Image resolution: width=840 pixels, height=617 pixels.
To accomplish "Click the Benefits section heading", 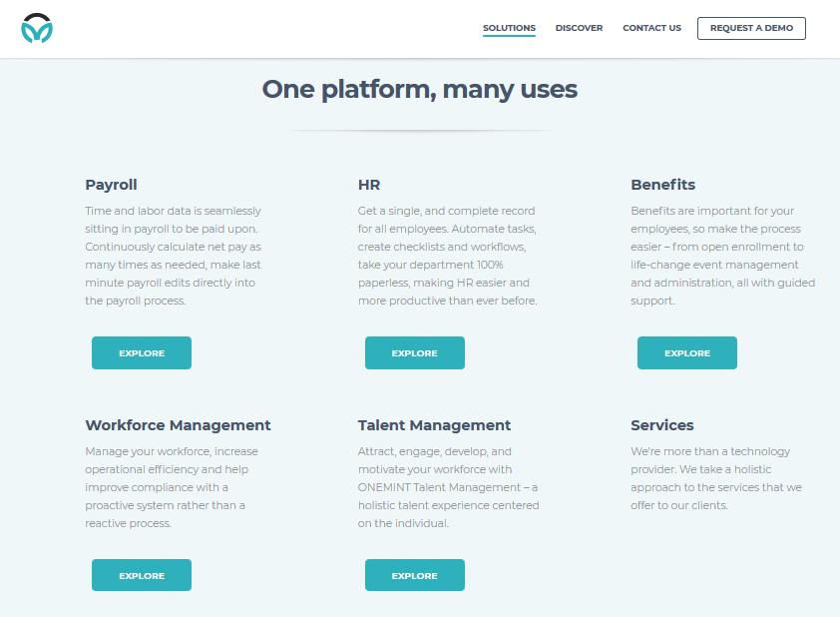I will [x=662, y=185].
